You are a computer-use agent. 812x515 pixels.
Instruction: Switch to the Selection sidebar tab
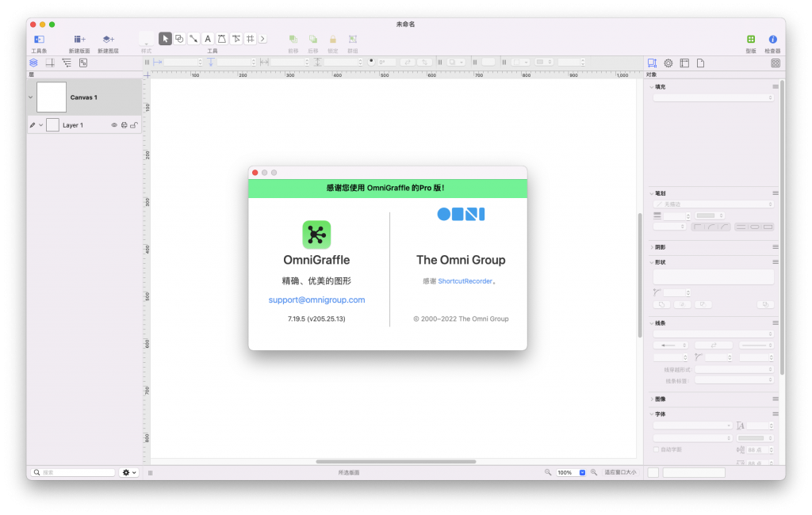(x=83, y=63)
